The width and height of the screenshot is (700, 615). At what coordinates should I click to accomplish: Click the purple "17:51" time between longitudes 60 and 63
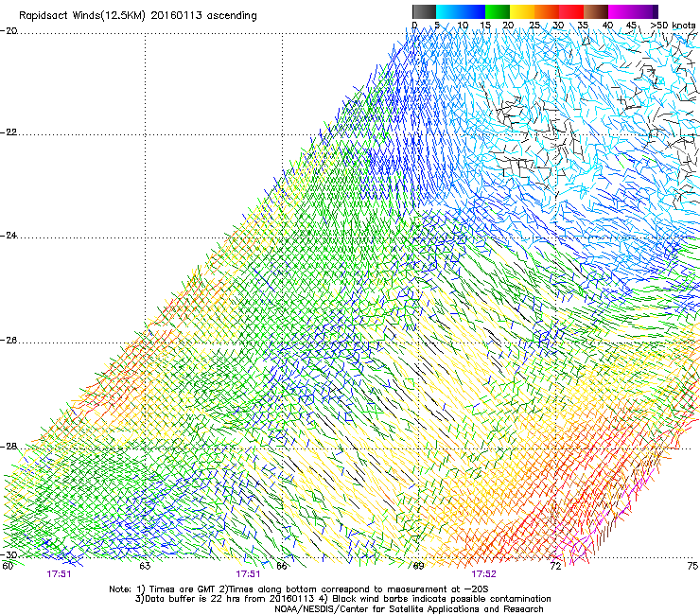pos(59,574)
